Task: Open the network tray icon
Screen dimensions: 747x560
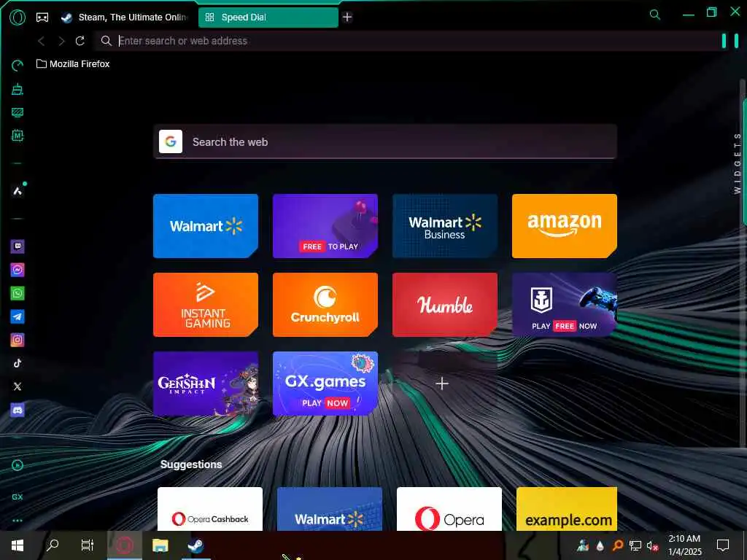Action: click(635, 545)
